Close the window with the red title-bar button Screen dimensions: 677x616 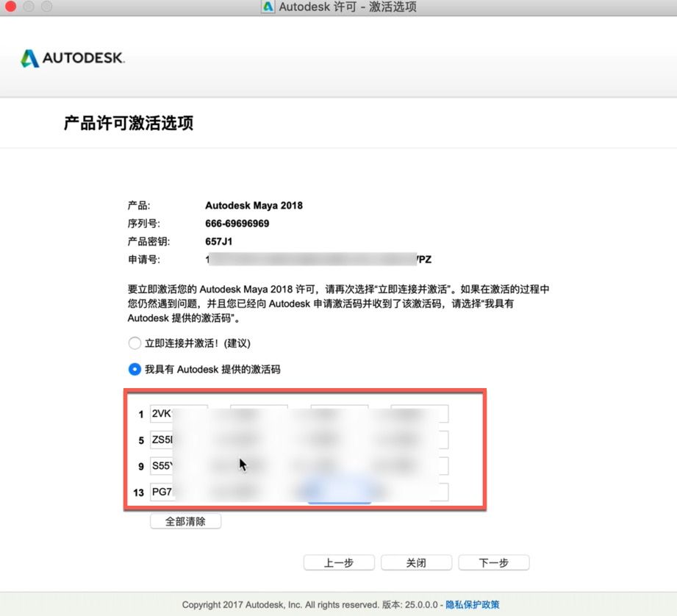[x=10, y=6]
